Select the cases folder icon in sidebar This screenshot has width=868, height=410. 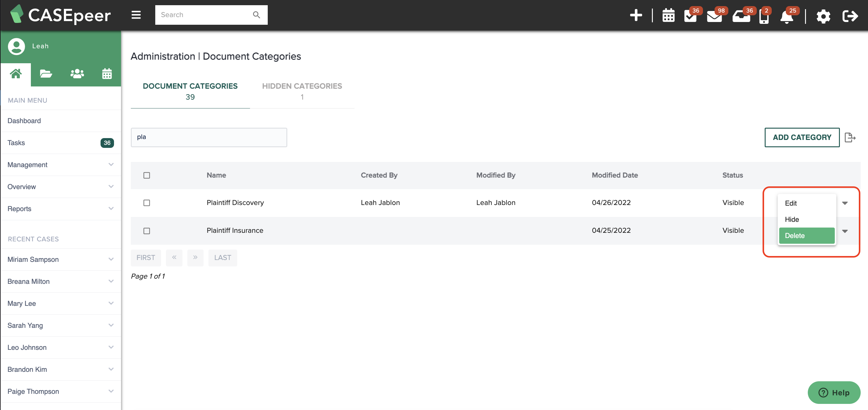click(46, 74)
